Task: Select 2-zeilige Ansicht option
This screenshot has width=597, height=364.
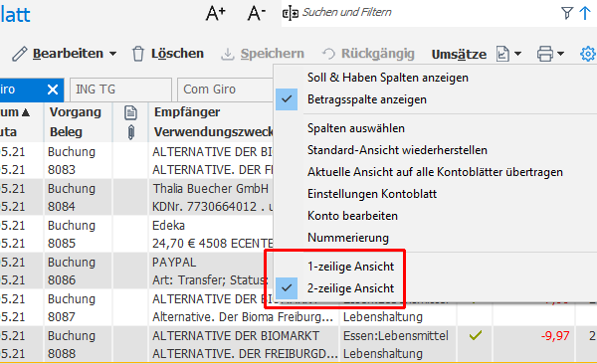Action: point(350,288)
